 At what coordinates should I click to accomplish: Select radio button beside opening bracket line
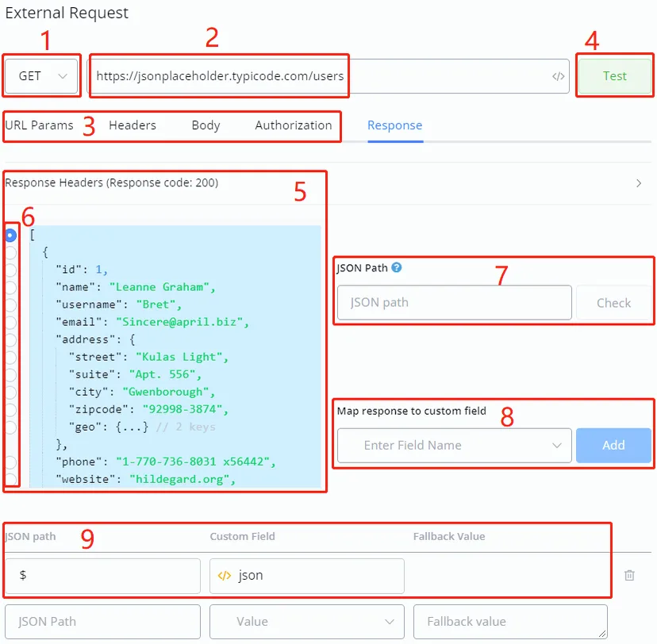[10, 236]
